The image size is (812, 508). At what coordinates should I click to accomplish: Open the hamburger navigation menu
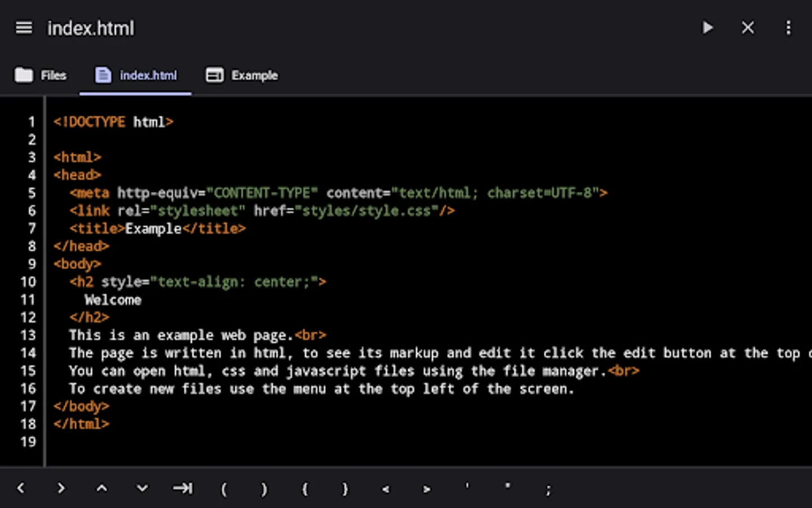(24, 28)
